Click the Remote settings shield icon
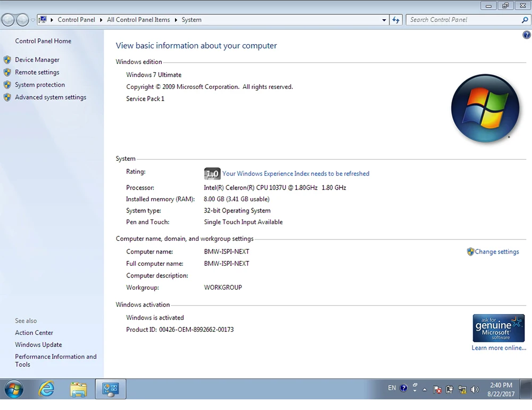Image resolution: width=532 pixels, height=410 pixels. click(x=7, y=72)
